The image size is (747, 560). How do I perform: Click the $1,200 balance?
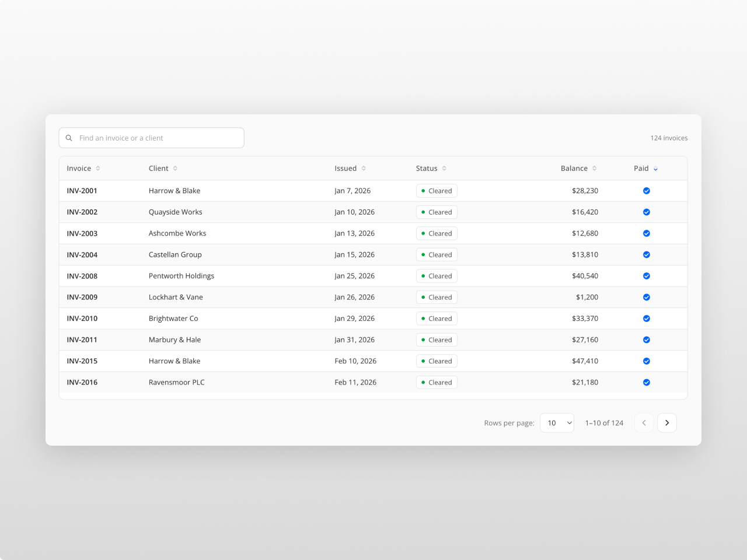(x=587, y=297)
